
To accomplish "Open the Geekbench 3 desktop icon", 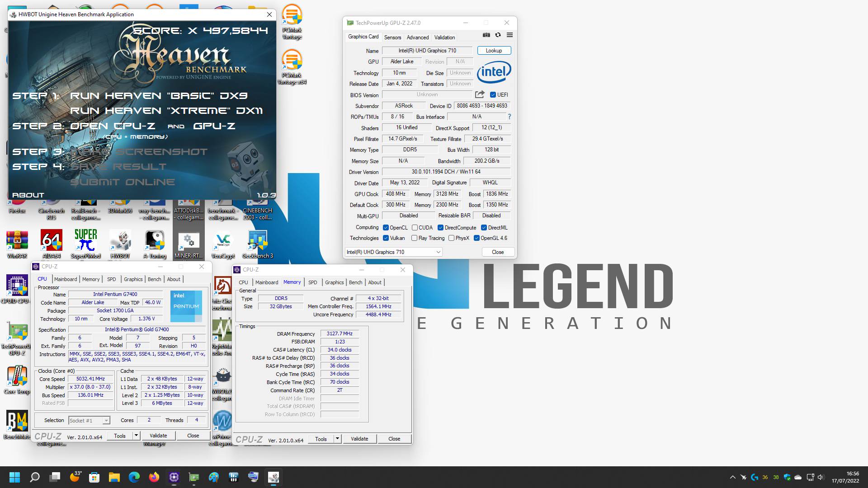I will click(x=258, y=244).
